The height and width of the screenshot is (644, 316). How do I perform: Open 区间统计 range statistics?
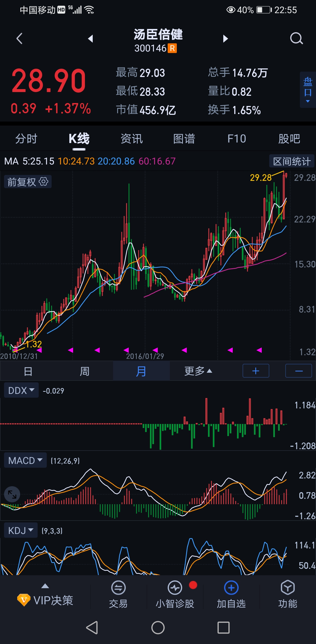(x=292, y=161)
